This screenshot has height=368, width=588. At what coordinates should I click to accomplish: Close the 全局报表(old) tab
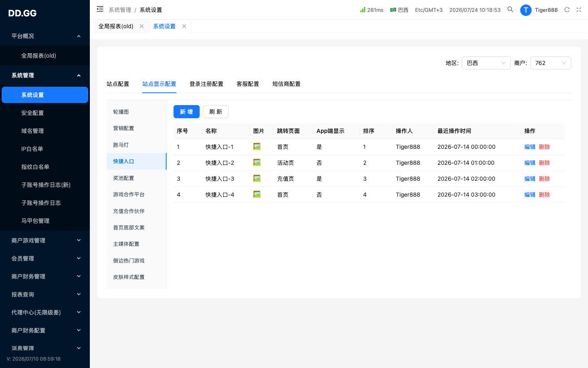[x=142, y=26]
